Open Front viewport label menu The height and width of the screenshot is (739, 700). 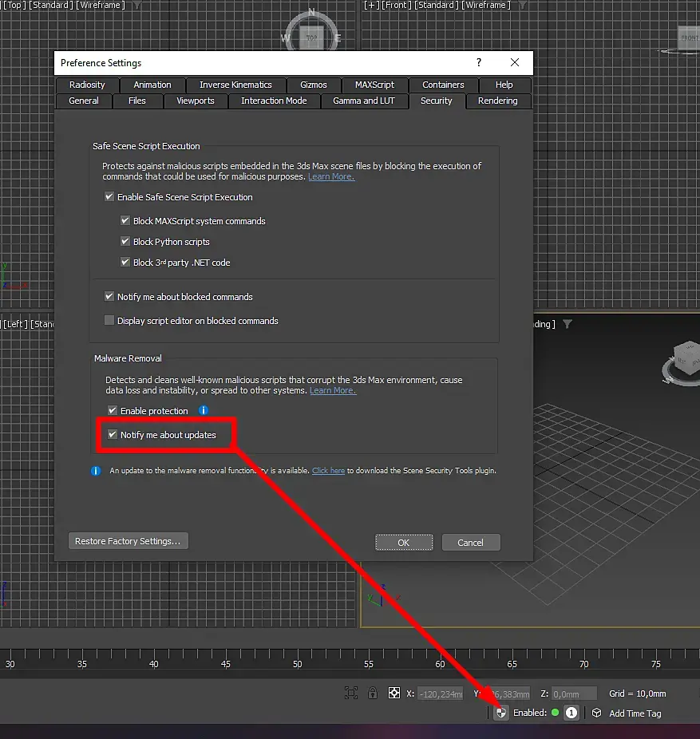point(396,5)
